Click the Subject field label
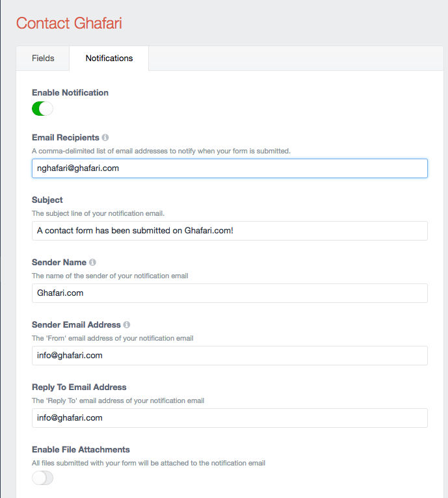 coord(47,200)
